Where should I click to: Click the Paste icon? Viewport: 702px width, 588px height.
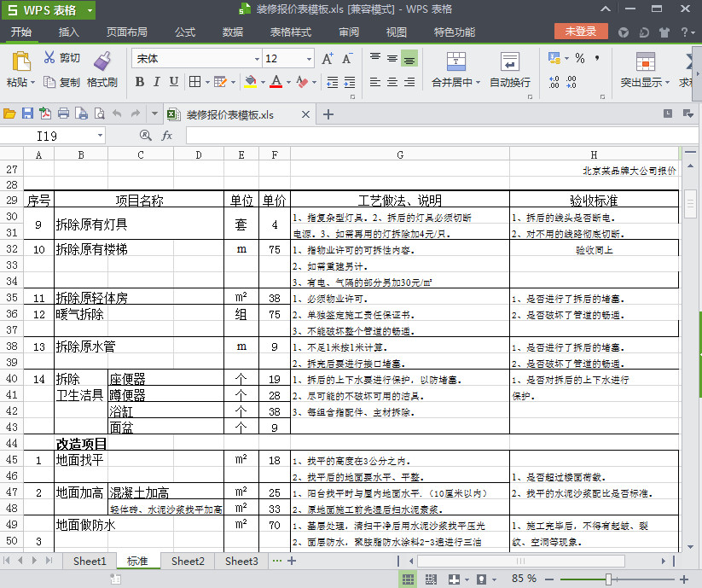click(20, 61)
